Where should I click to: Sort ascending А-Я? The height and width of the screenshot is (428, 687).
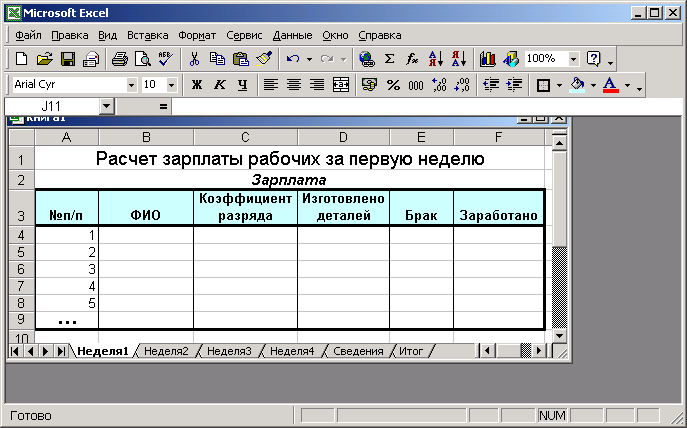436,59
